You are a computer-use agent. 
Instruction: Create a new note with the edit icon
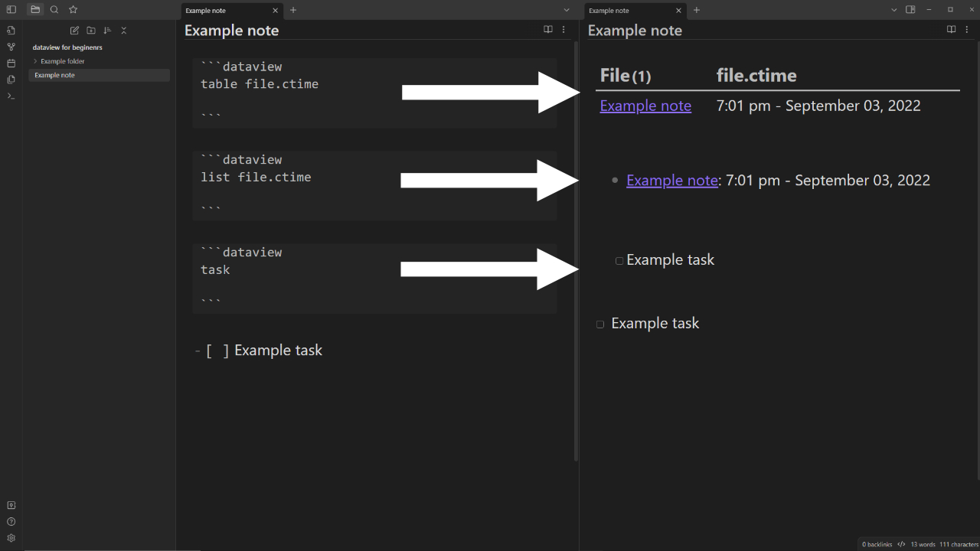pos(73,30)
